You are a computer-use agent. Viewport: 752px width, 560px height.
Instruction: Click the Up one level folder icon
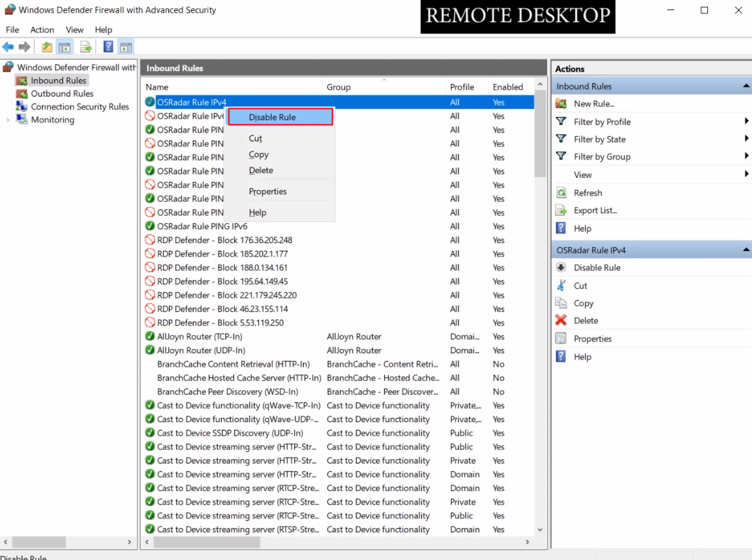(x=47, y=47)
